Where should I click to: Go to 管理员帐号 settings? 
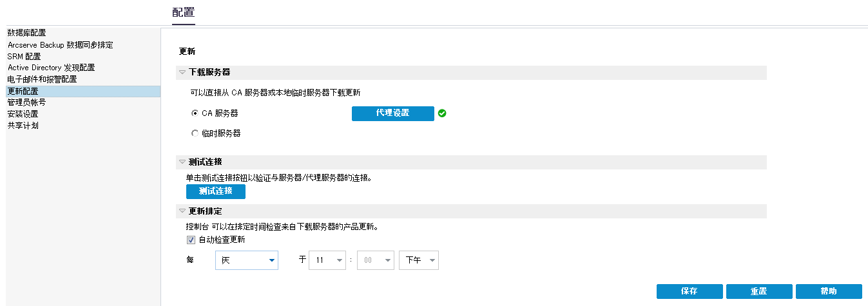[x=27, y=102]
